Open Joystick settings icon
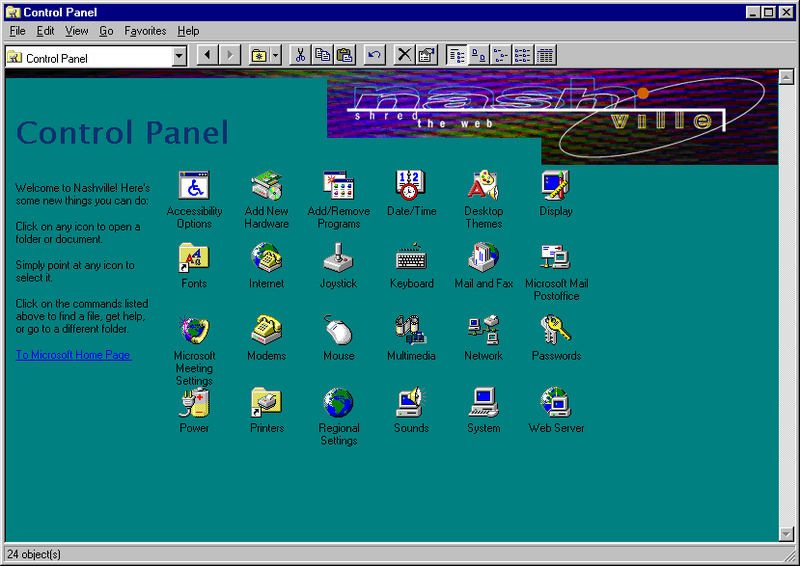Screen dimensions: 800x566 point(339,258)
